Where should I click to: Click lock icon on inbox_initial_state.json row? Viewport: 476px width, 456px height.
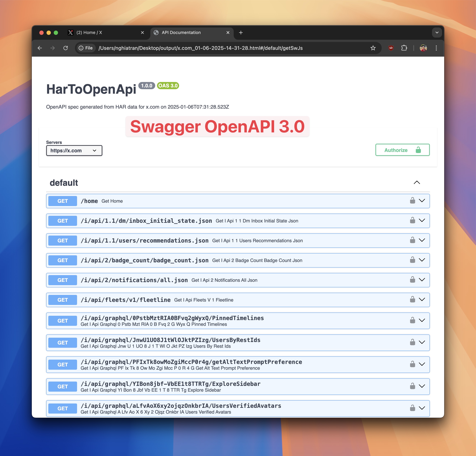412,220
